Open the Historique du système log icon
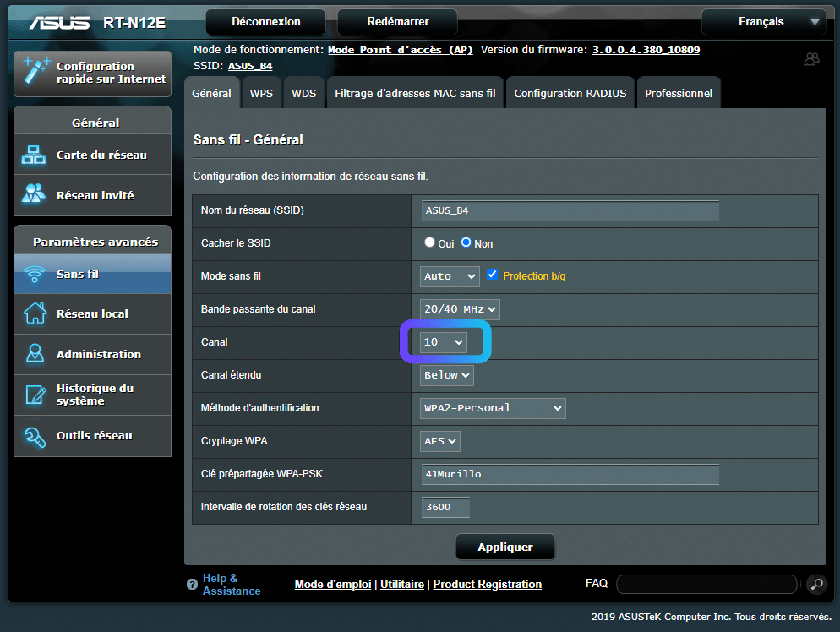Screen dimensions: 840x632 coord(35,395)
